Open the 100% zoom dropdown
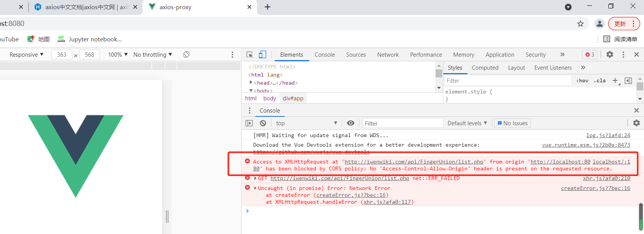 point(118,54)
